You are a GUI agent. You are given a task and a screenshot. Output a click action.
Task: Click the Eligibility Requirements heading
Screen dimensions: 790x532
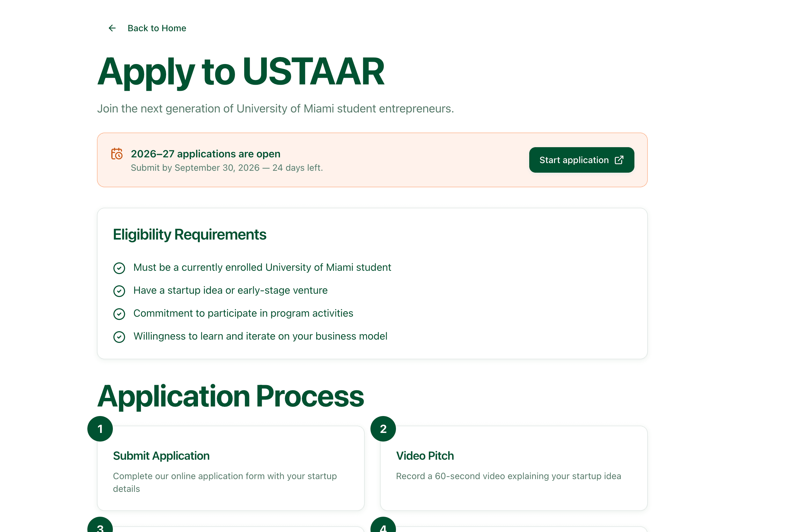(189, 234)
